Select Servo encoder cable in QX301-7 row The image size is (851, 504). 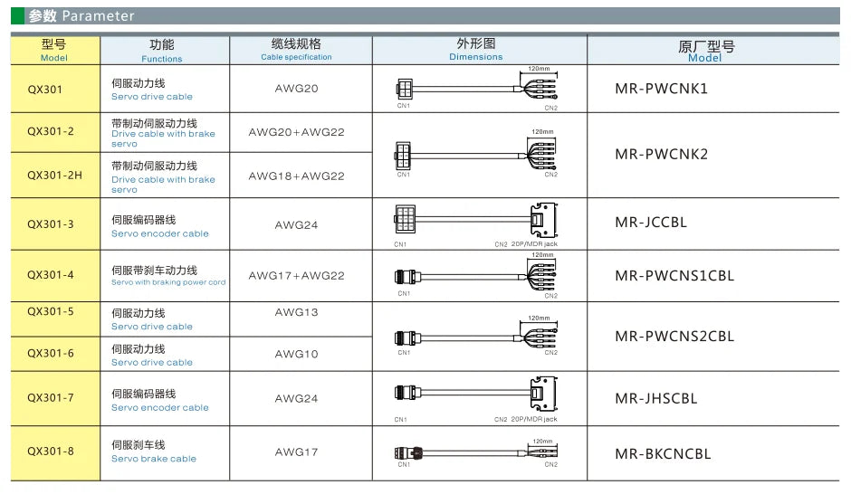coord(160,408)
